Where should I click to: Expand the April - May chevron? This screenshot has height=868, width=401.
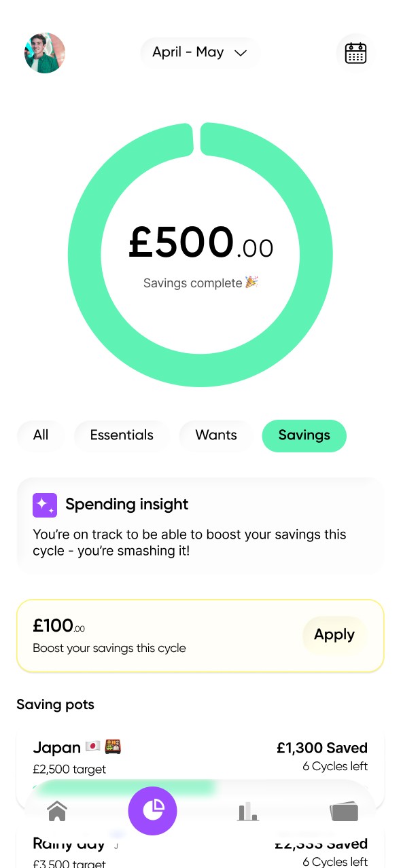pos(240,53)
